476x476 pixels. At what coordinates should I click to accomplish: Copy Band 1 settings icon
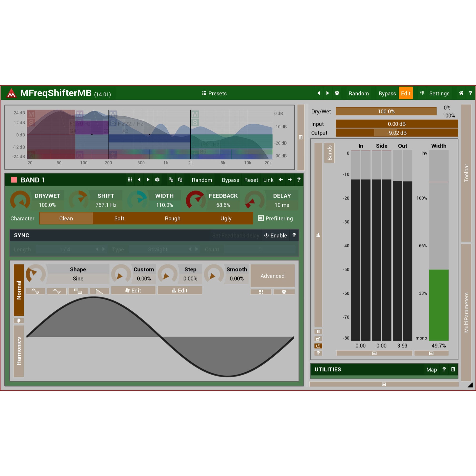(x=171, y=180)
